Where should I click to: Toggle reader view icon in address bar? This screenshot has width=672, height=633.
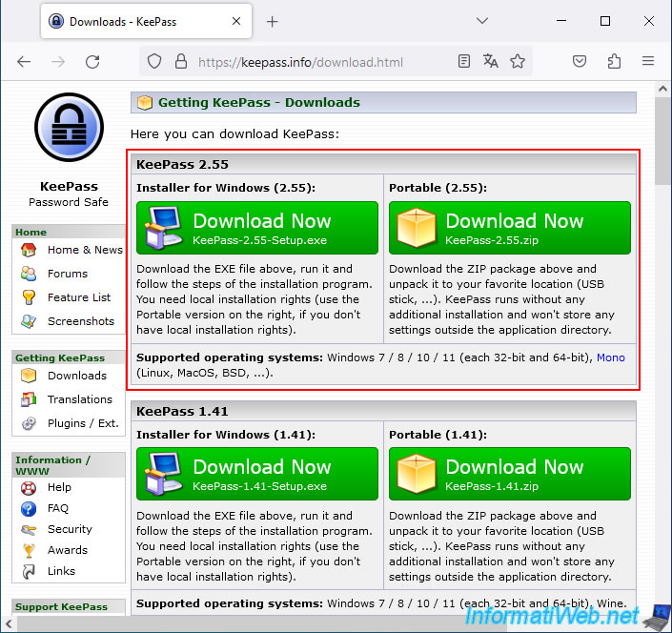(x=463, y=61)
